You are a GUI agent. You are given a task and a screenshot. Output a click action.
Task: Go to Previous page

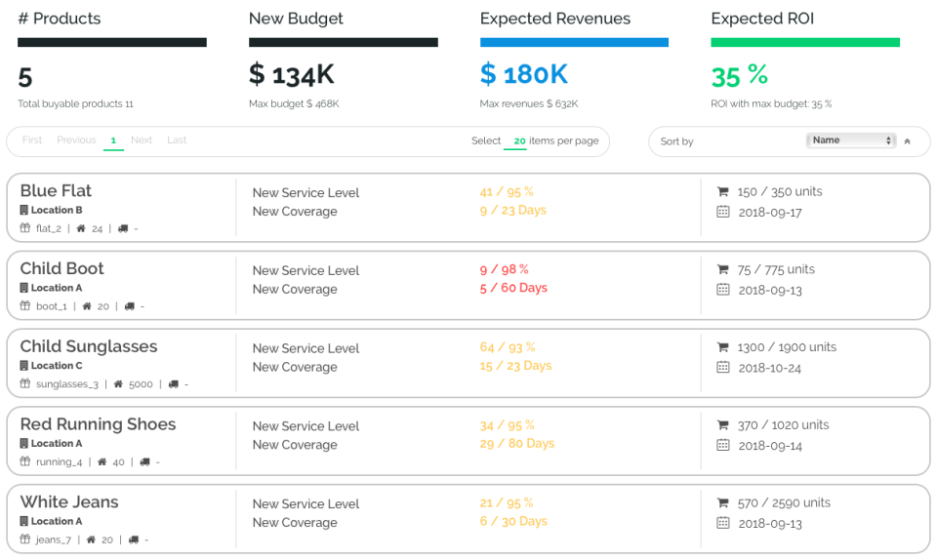point(76,140)
